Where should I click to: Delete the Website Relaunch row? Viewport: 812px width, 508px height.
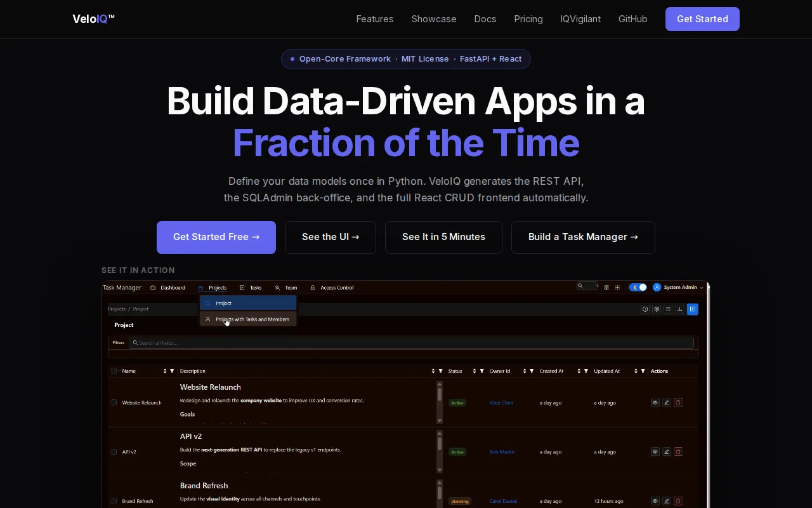(x=678, y=403)
